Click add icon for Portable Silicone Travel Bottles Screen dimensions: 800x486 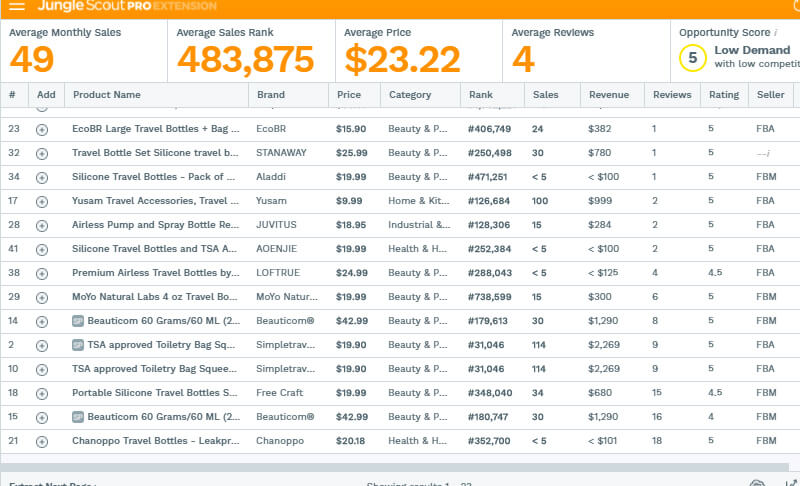pos(42,393)
